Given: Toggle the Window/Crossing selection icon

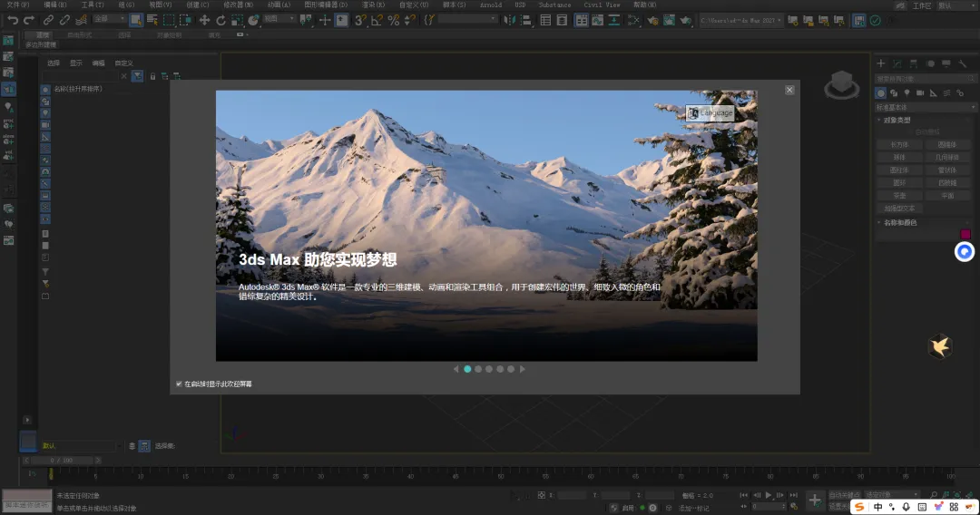Looking at the screenshot, I should click(185, 21).
